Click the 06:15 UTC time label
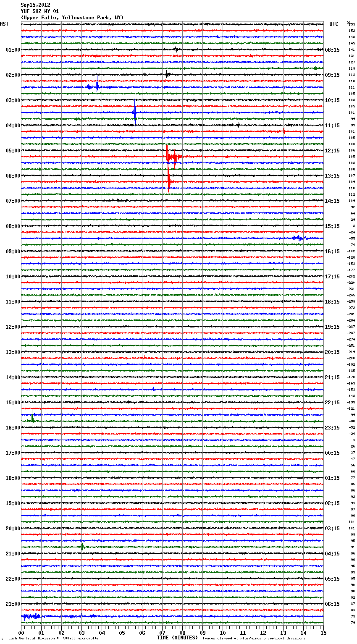The height and width of the screenshot is (644, 357). tap(332, 604)
